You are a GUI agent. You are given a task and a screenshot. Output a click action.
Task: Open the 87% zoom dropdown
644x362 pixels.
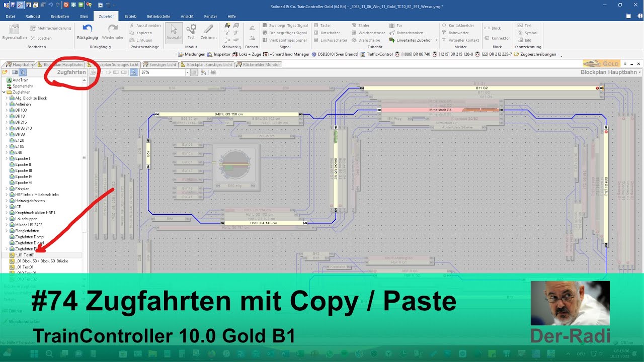(188, 72)
